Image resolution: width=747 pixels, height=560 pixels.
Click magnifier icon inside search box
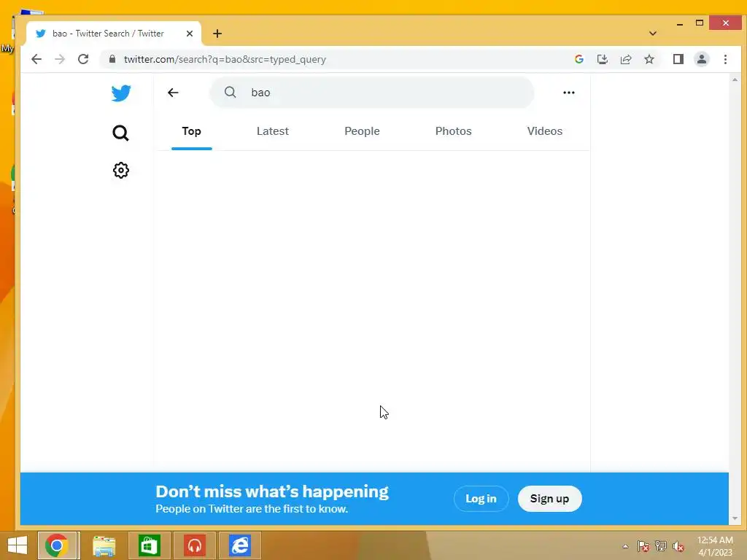(x=230, y=92)
